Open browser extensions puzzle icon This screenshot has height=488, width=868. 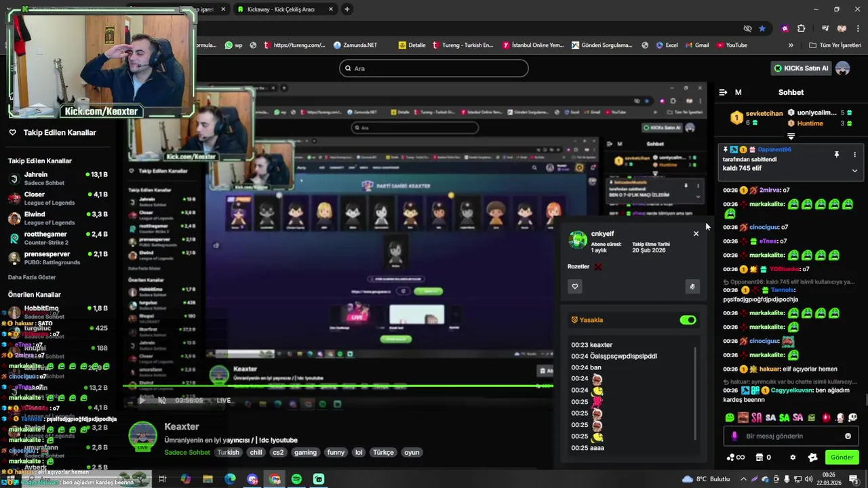(802, 28)
